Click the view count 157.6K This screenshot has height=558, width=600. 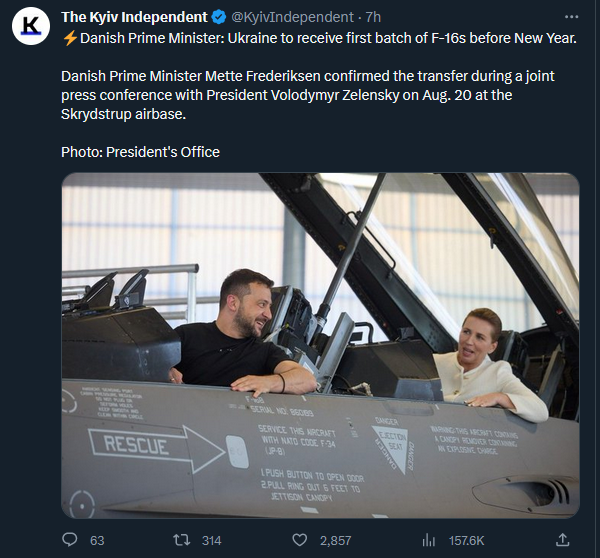point(466,540)
